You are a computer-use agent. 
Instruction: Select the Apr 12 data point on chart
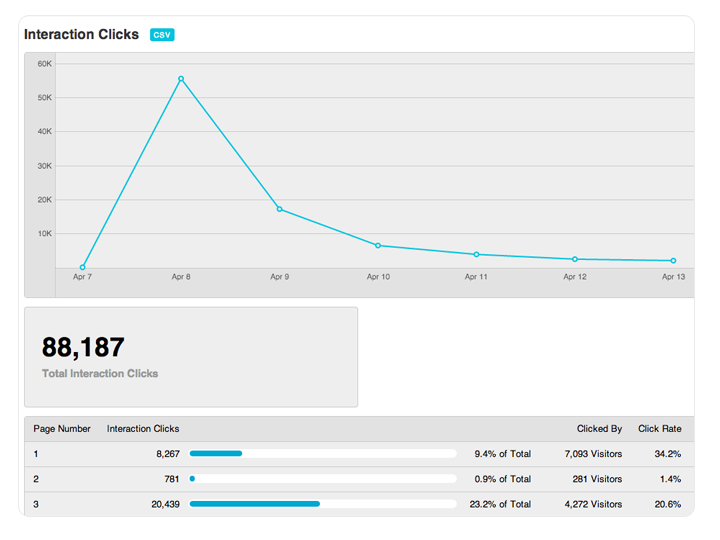(575, 259)
